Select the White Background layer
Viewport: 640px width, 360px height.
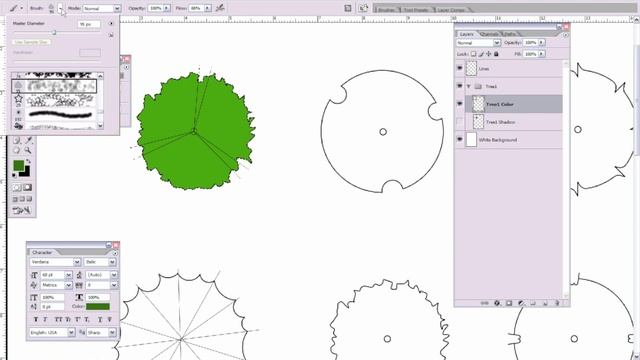click(509, 140)
